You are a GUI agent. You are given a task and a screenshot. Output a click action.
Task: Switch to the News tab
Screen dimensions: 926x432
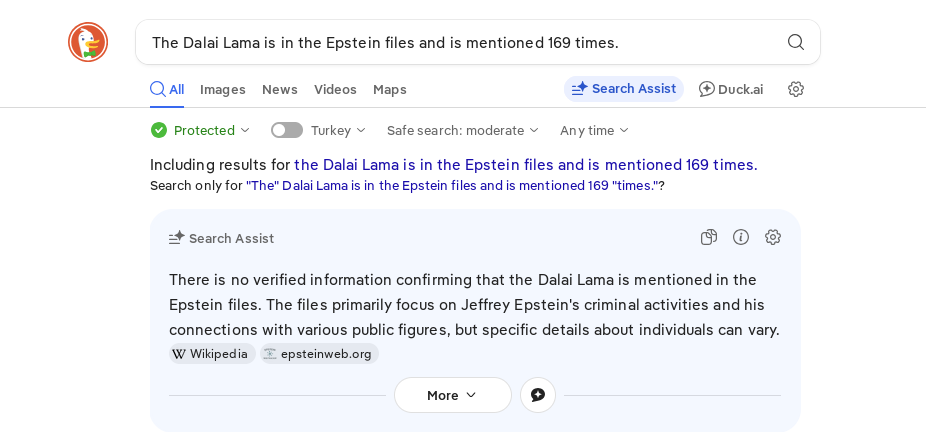point(279,89)
